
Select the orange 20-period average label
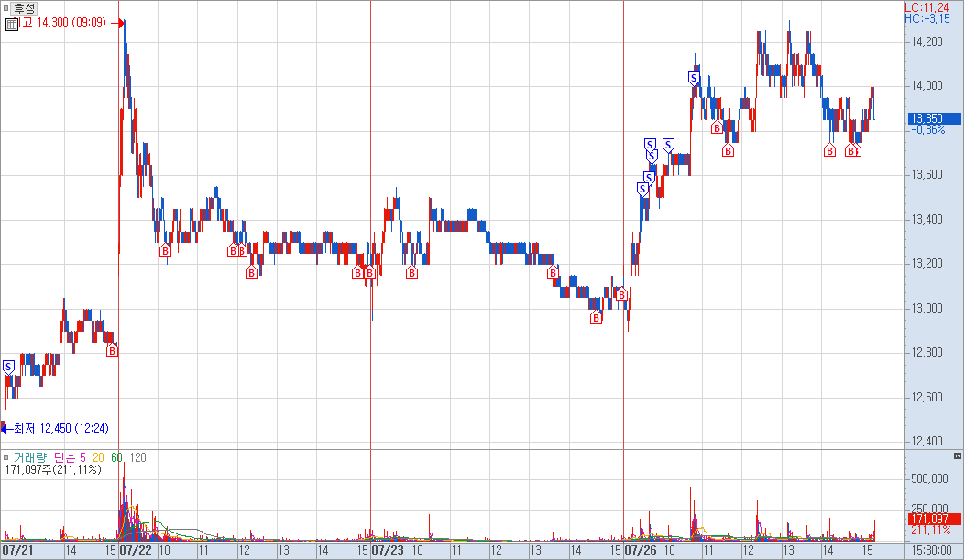(98, 458)
